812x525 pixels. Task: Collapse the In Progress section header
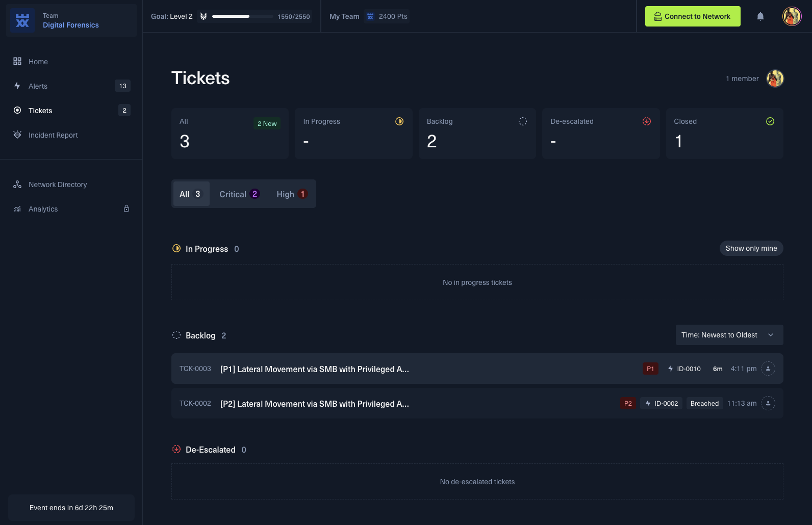pos(207,249)
